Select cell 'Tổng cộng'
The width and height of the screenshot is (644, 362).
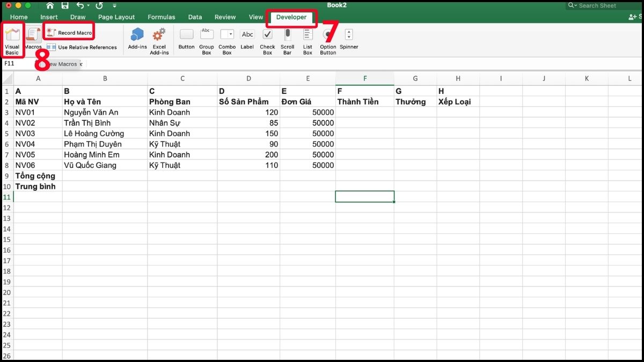pos(38,175)
